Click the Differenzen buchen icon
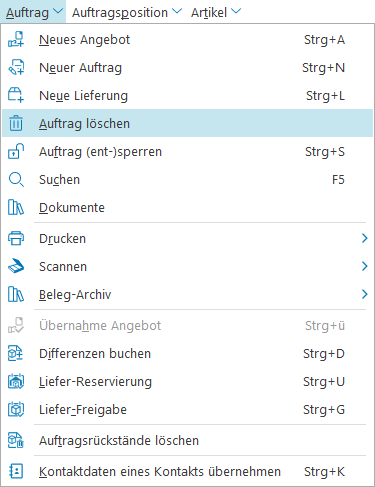The height and width of the screenshot is (487, 375). pyautogui.click(x=16, y=353)
